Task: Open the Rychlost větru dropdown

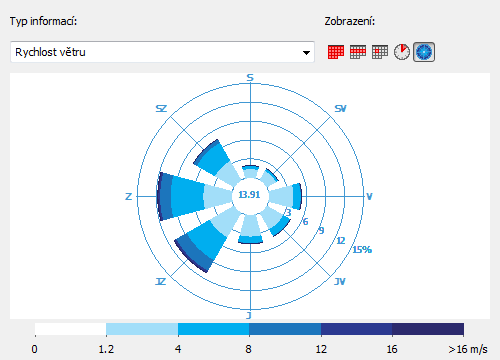Action: (162, 52)
